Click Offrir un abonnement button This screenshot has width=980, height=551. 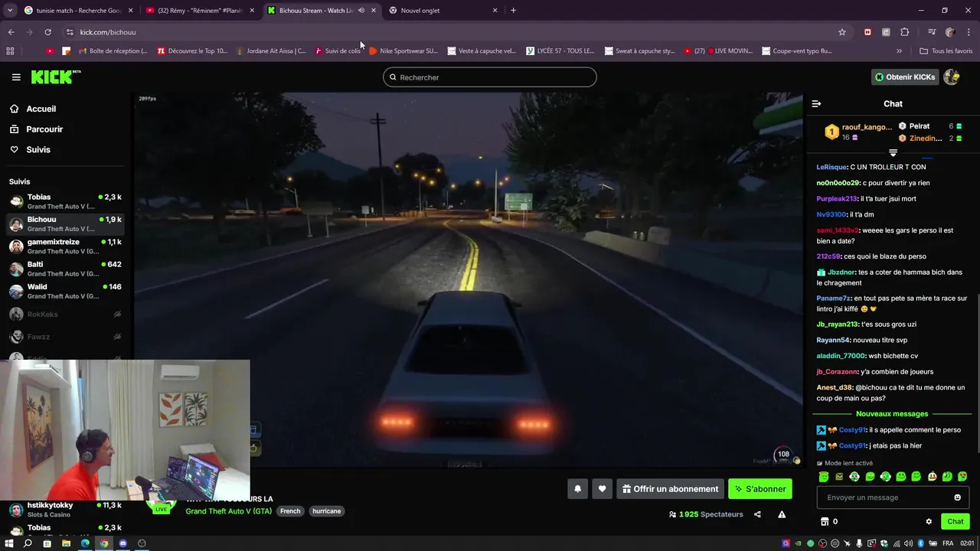(670, 489)
